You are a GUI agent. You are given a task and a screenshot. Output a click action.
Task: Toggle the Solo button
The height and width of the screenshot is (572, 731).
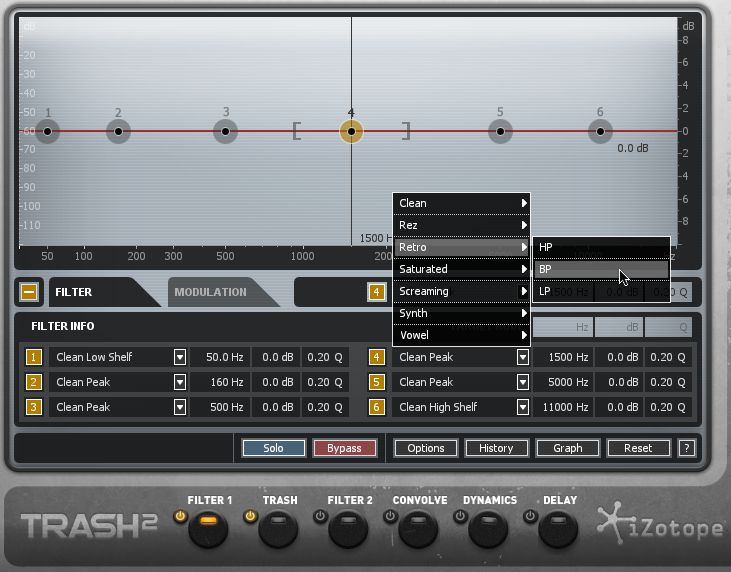pyautogui.click(x=273, y=448)
